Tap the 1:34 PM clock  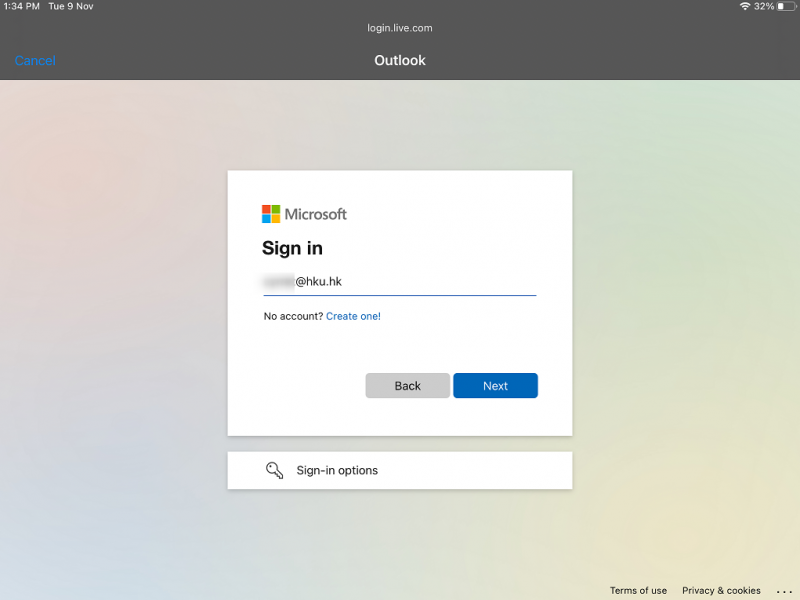point(21,6)
